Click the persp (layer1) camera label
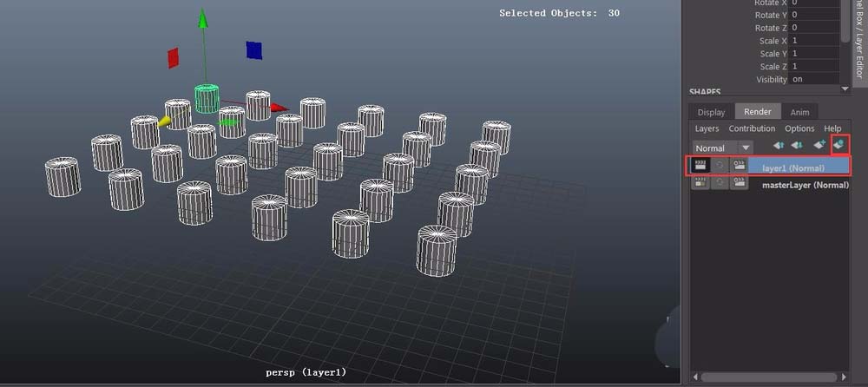 tap(306, 372)
